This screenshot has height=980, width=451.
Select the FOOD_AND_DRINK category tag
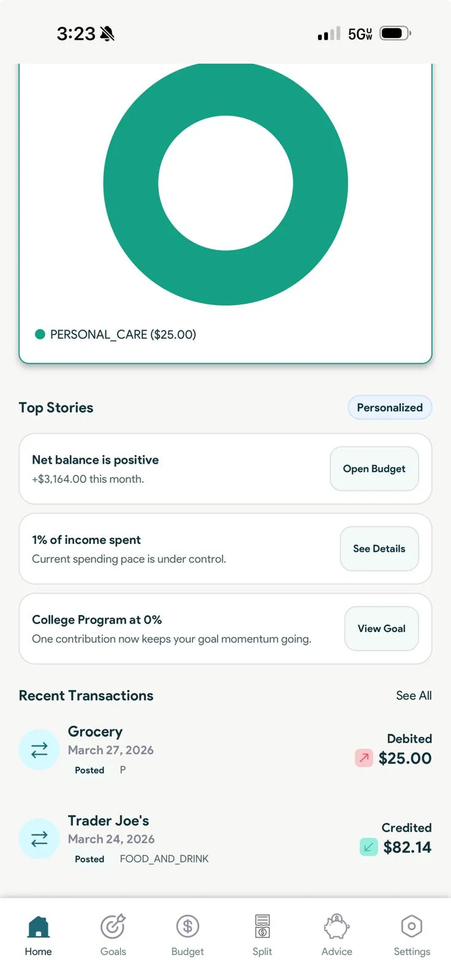pyautogui.click(x=164, y=859)
